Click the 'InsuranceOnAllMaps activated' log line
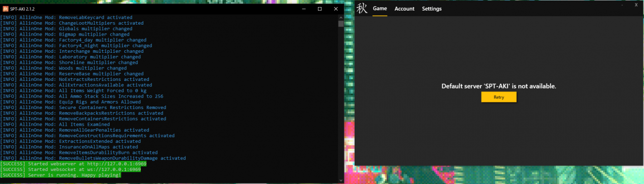The height and width of the screenshot is (184, 644). pos(69,147)
